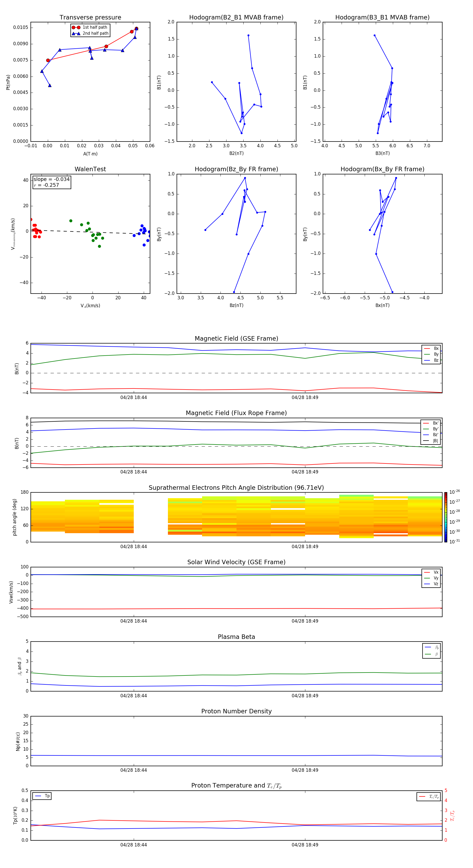Click the 'Transverse pressure' plot title
The height and width of the screenshot is (868, 473).
tap(90, 18)
